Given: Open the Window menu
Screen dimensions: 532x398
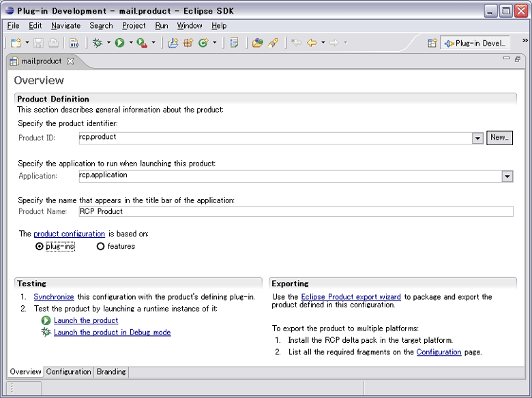Looking at the screenshot, I should tap(190, 26).
